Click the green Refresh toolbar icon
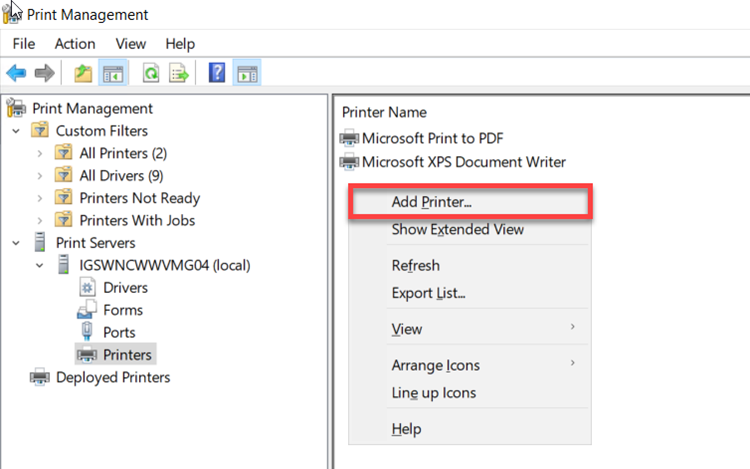This screenshot has width=750, height=469. (151, 73)
